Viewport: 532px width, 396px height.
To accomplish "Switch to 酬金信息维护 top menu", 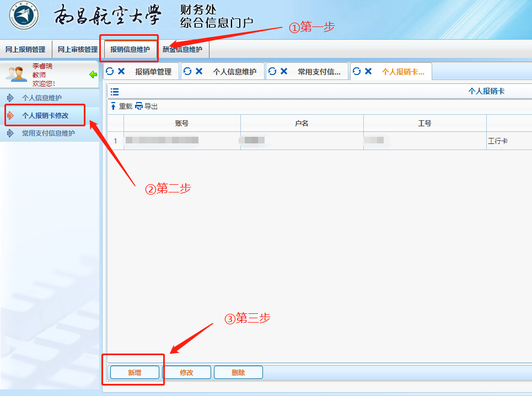I will 182,50.
